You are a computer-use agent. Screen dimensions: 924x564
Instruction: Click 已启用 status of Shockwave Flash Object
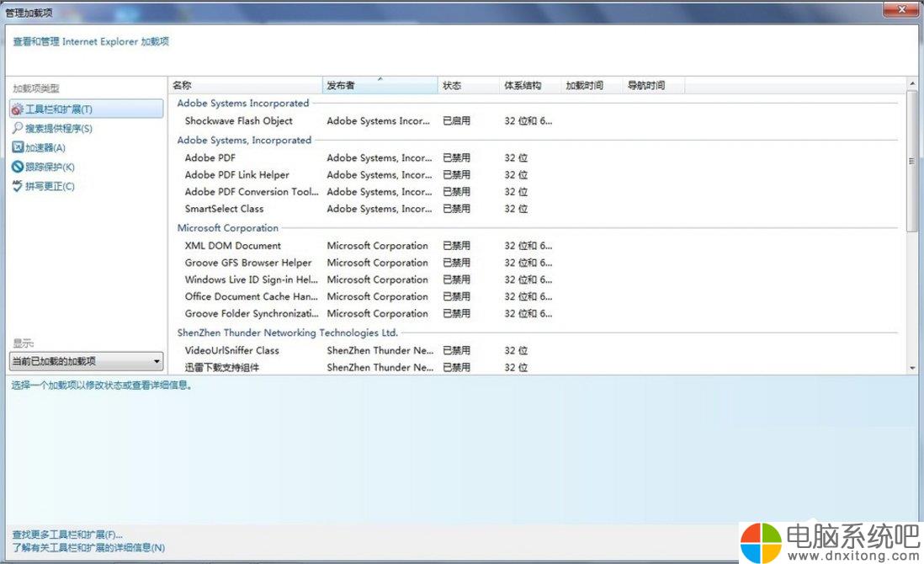457,121
